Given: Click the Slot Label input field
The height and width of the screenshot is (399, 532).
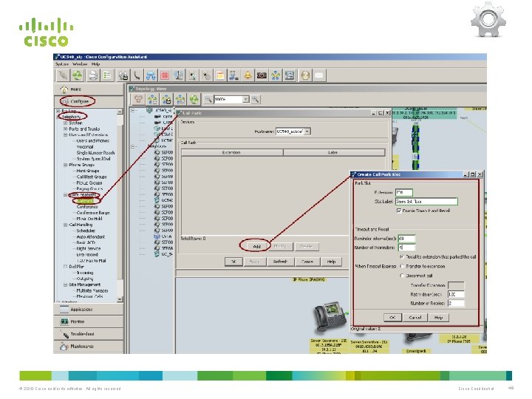Looking at the screenshot, I should pyautogui.click(x=426, y=202).
